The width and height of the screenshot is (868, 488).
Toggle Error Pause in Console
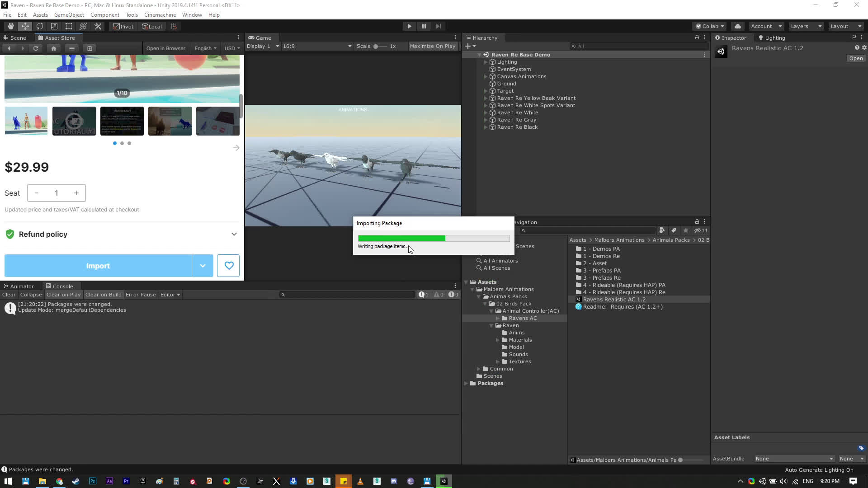tap(141, 295)
